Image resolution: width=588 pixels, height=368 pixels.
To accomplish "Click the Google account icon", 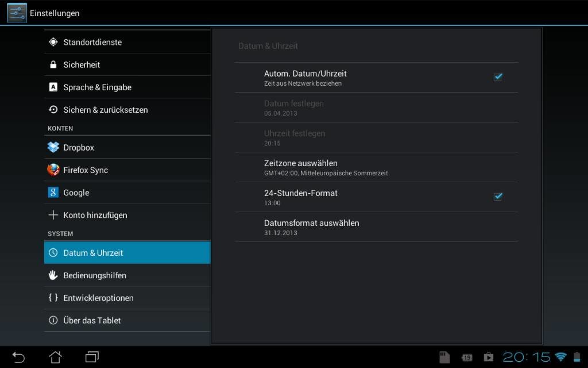I will point(53,192).
